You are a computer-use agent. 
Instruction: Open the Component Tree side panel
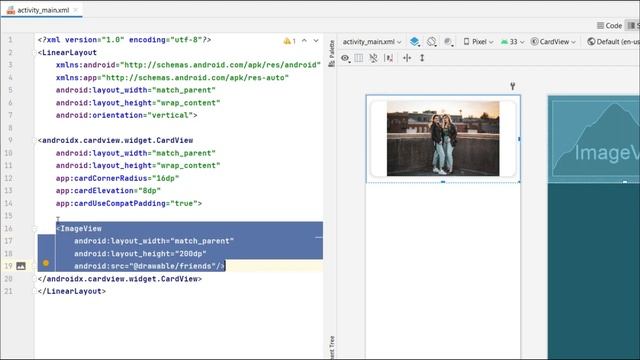point(331,348)
